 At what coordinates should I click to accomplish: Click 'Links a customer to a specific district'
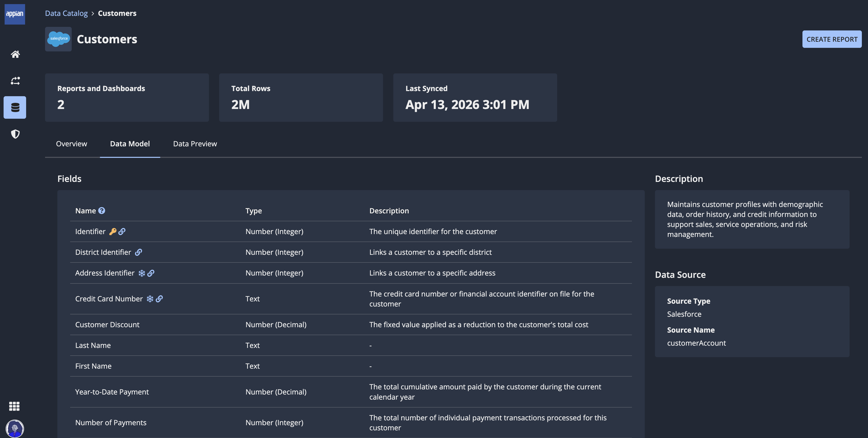click(430, 252)
